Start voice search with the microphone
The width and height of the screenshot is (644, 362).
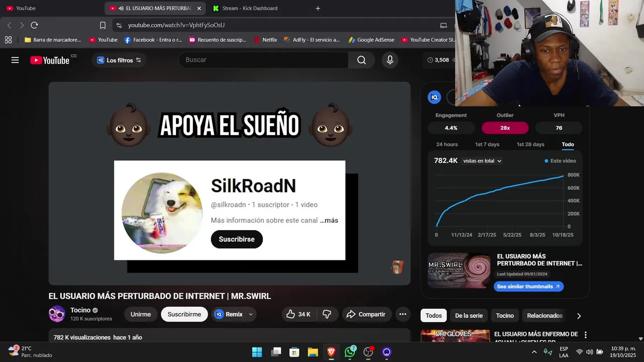click(x=389, y=60)
